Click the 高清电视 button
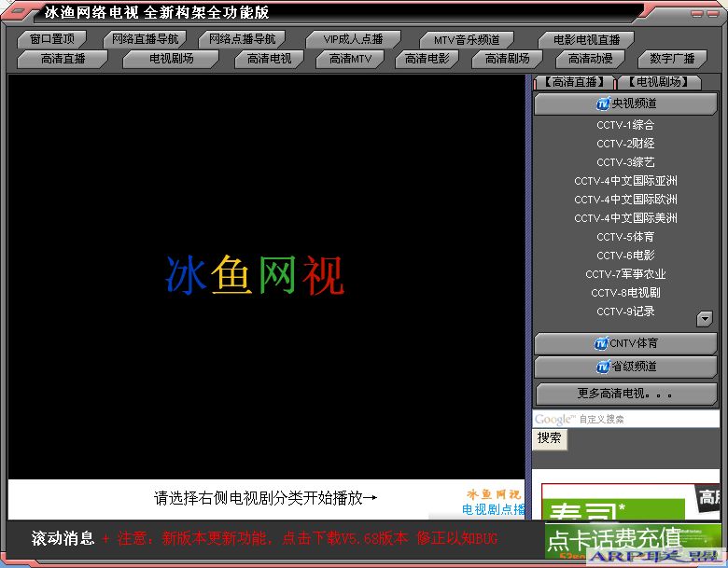 (x=270, y=59)
